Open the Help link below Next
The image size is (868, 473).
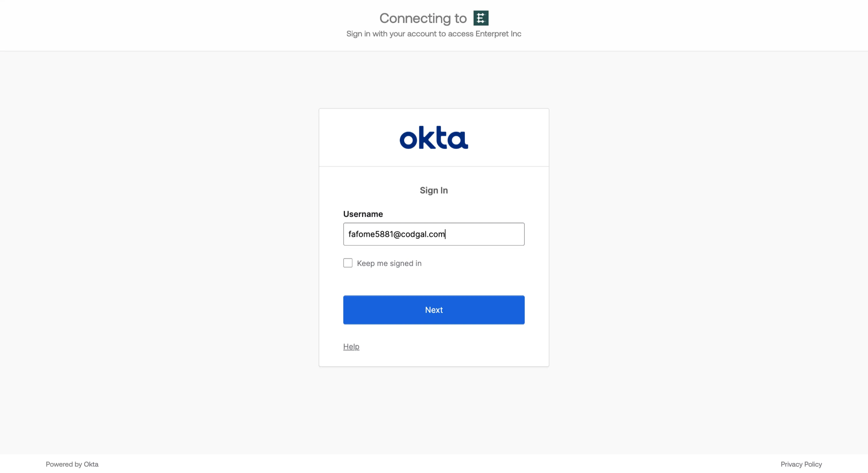pyautogui.click(x=351, y=347)
